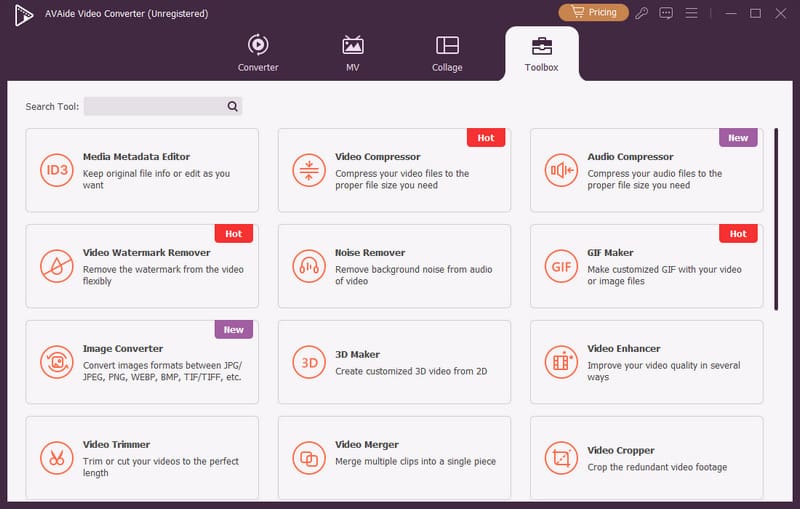Open the Video Cropper icon
Viewport: 800px width, 509px height.
[560, 458]
